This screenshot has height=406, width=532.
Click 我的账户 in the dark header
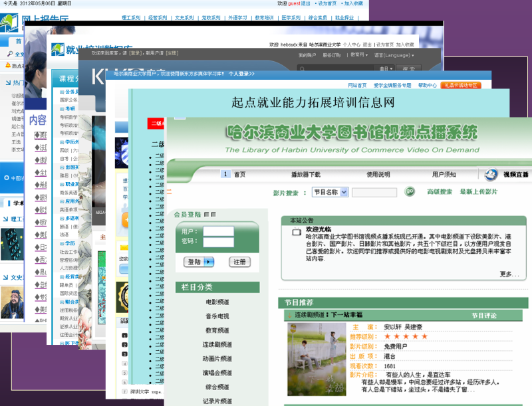307,55
